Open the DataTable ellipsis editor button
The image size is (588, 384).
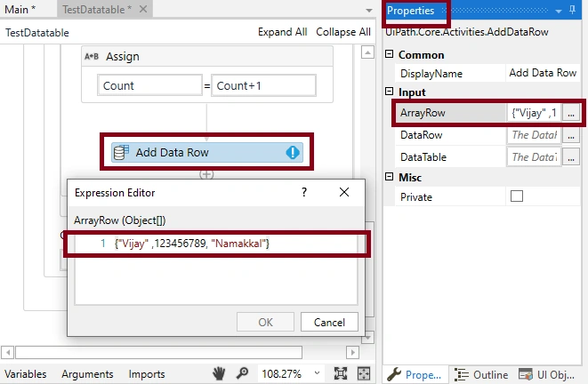[571, 157]
